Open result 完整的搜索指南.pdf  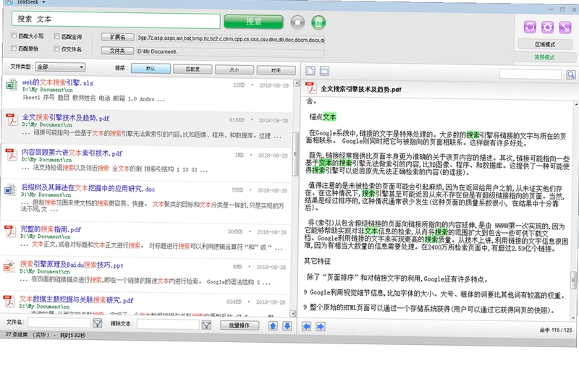(x=51, y=229)
